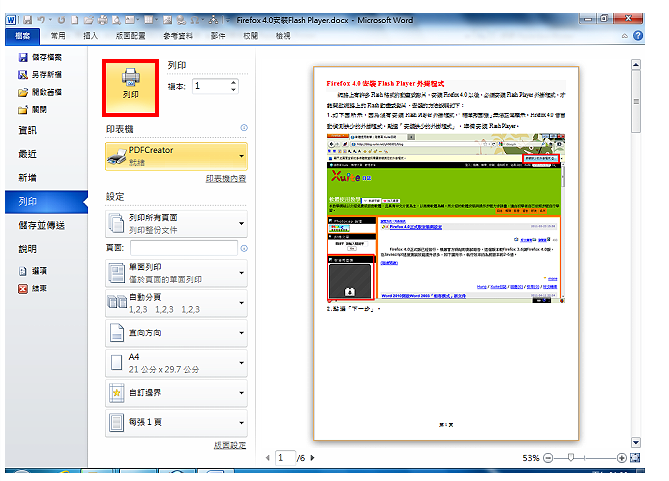Click 選項 options in backstage sidebar
Viewport: 669px width, 481px height.
coord(32,271)
